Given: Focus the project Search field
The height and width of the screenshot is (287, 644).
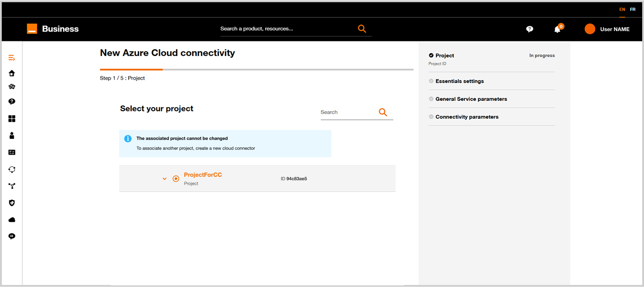Looking at the screenshot, I should (348, 112).
